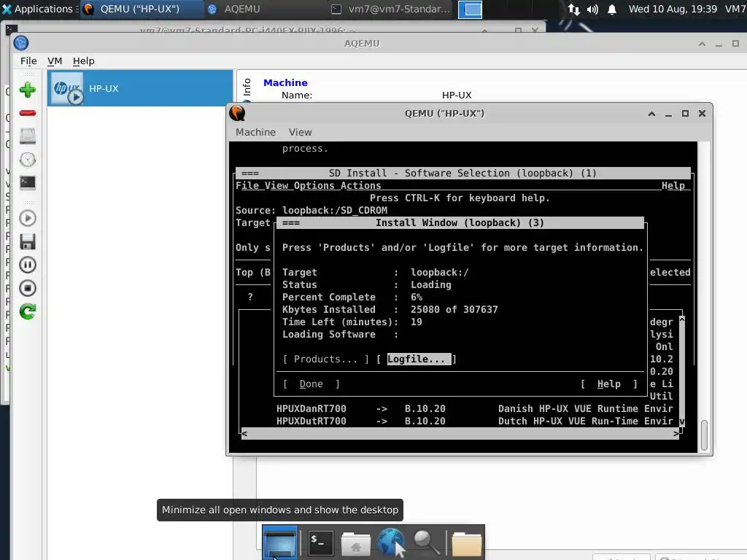Switch to the vm7 terminal taskbar item
Image resolution: width=747 pixels, height=560 pixels.
coord(391,9)
